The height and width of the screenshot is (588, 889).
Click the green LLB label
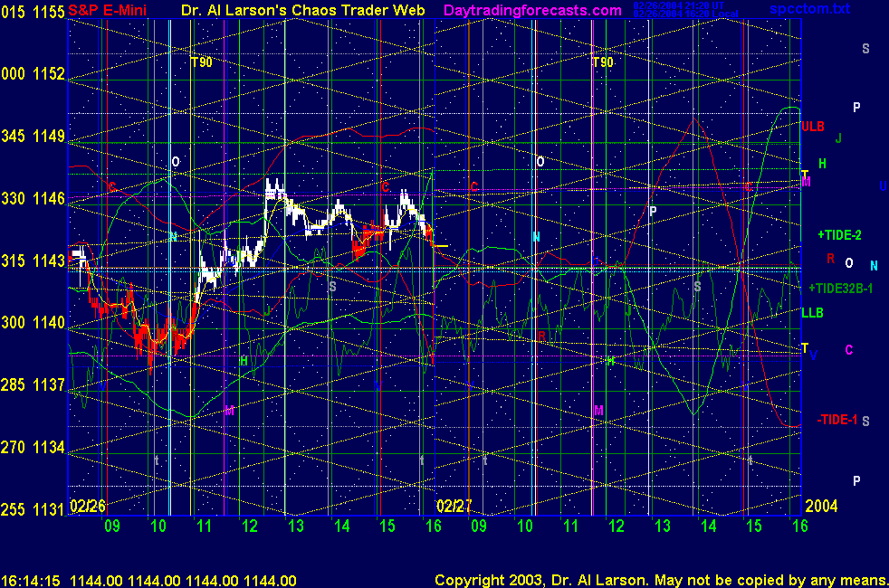(812, 313)
